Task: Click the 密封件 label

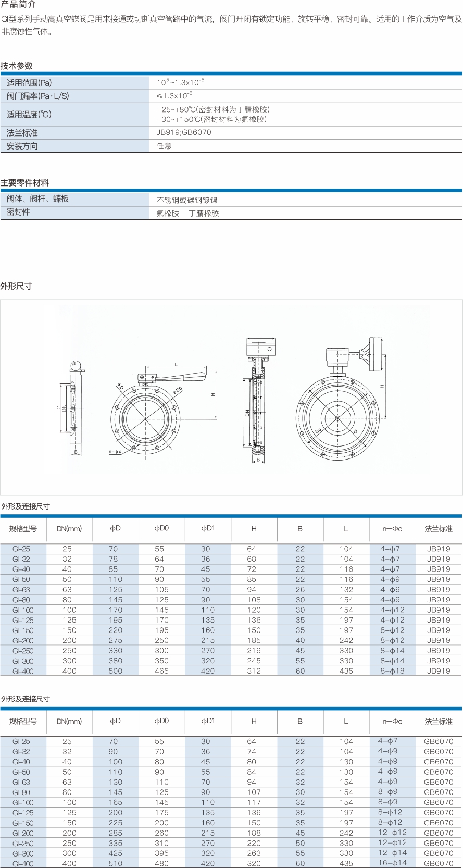Action: click(18, 212)
